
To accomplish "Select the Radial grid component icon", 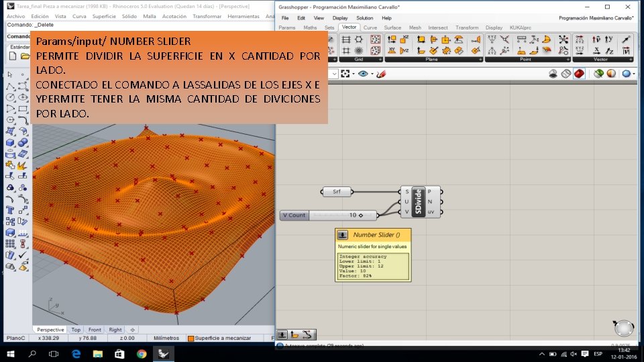I will point(358,50).
